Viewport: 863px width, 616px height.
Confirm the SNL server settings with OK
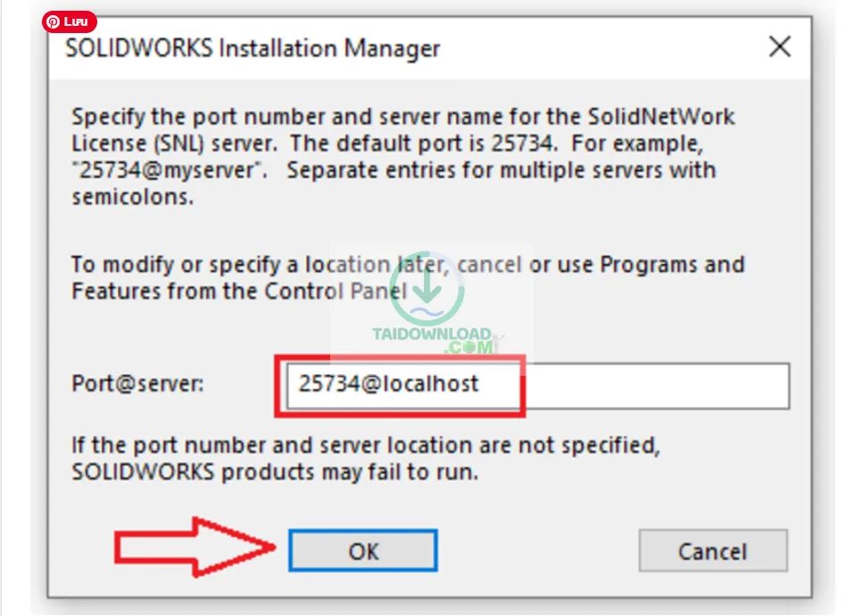[x=362, y=550]
